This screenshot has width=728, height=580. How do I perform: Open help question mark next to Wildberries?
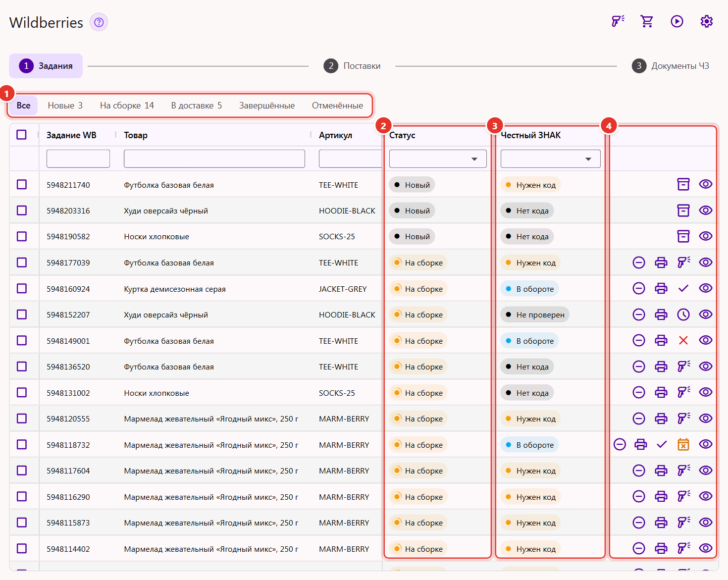(x=99, y=22)
